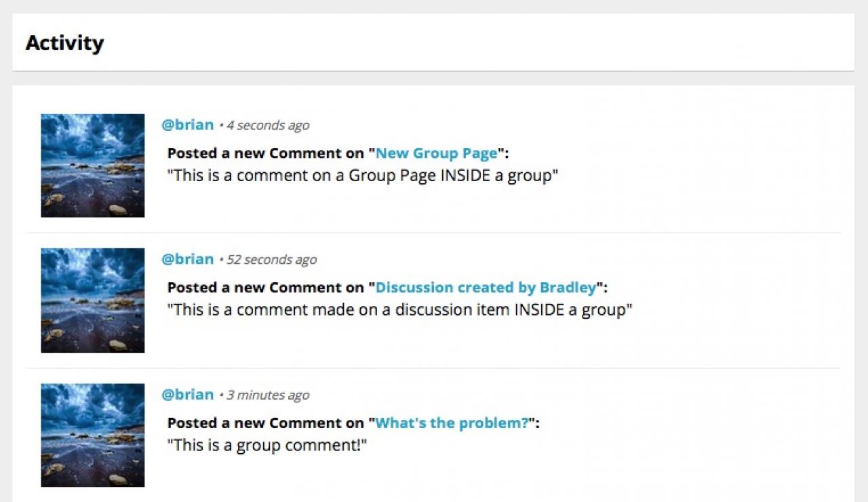
Task: Click the "4 seconds ago" timestamp
Action: [268, 125]
